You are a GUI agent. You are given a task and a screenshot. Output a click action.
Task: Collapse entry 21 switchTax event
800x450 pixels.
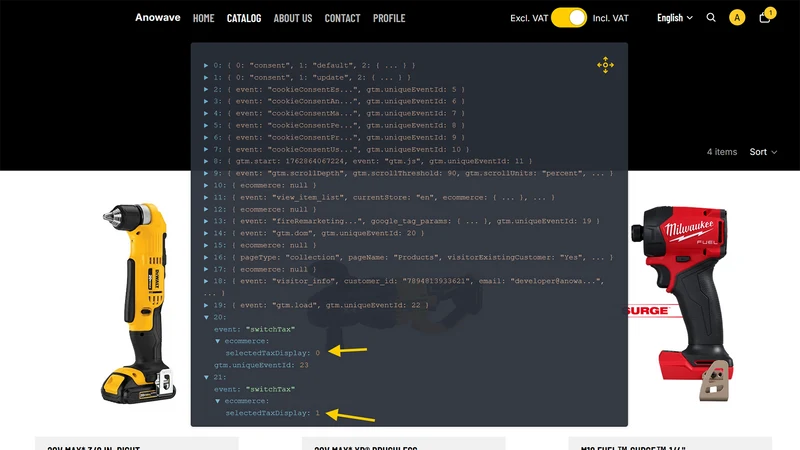point(206,377)
